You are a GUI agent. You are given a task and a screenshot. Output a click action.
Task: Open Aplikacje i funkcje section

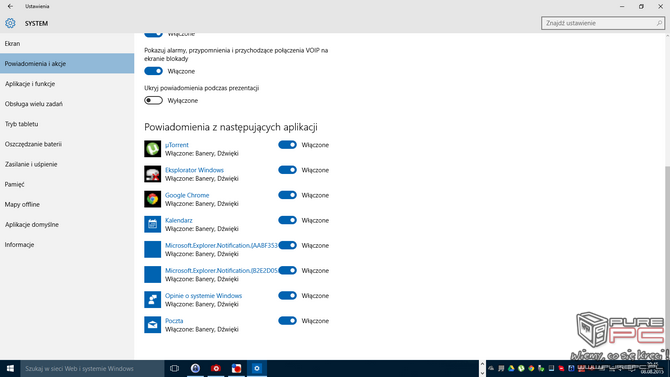pyautogui.click(x=67, y=84)
